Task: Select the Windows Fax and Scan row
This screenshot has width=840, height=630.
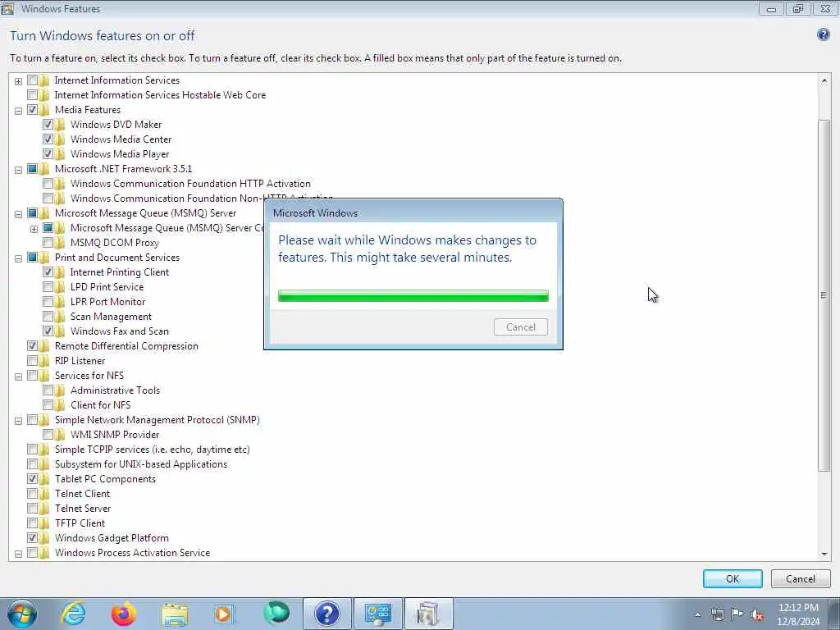Action: click(x=120, y=331)
